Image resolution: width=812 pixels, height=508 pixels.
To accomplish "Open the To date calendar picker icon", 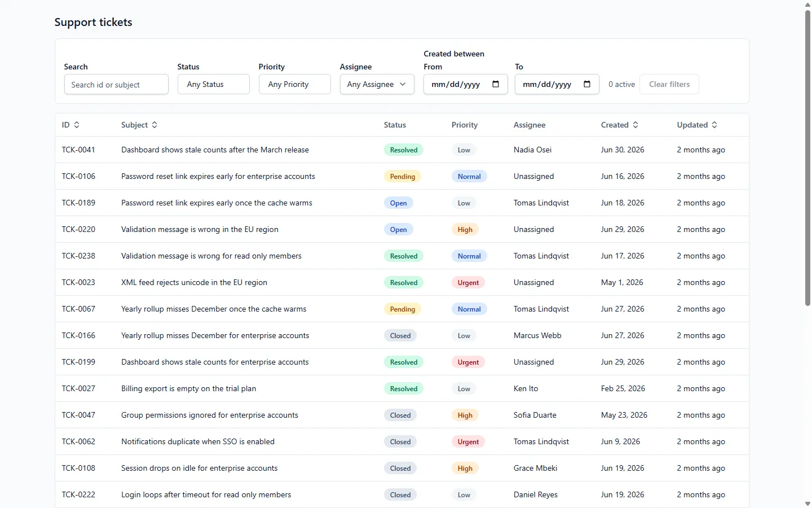I will [587, 84].
